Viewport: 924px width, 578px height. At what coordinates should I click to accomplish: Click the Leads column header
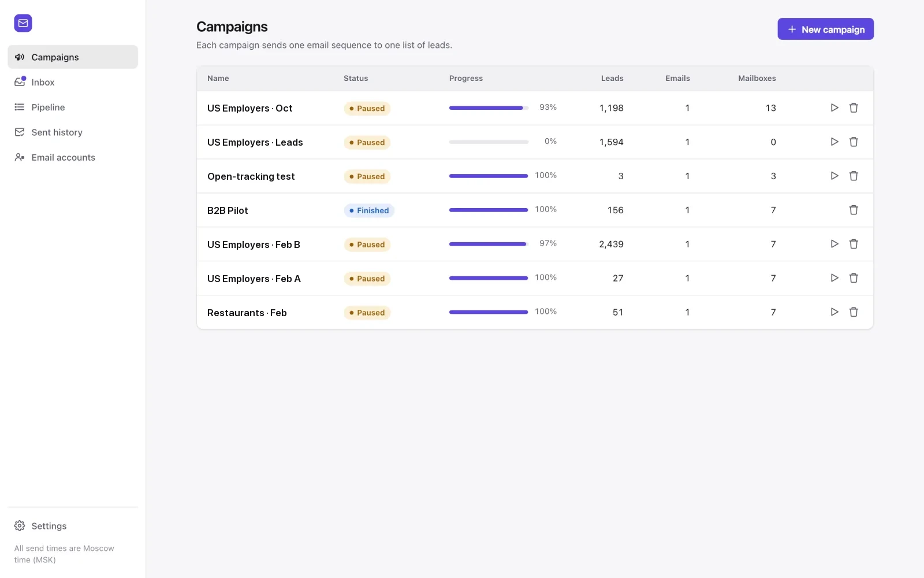coord(612,78)
